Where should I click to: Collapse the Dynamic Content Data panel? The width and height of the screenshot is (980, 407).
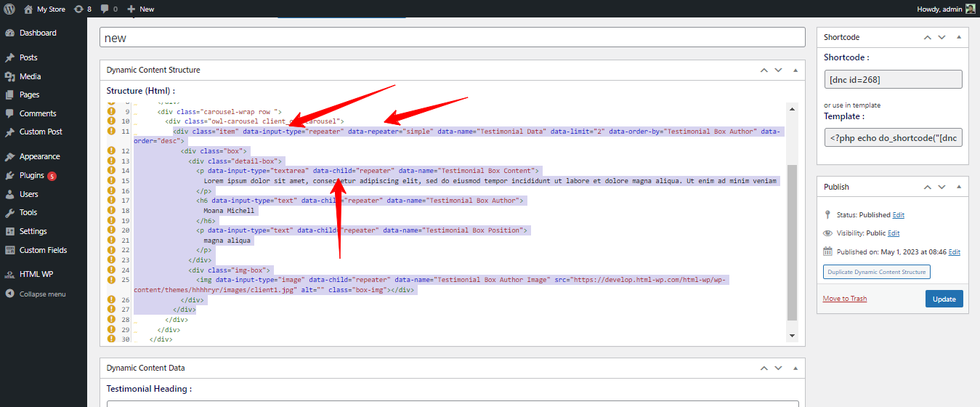[795, 368]
